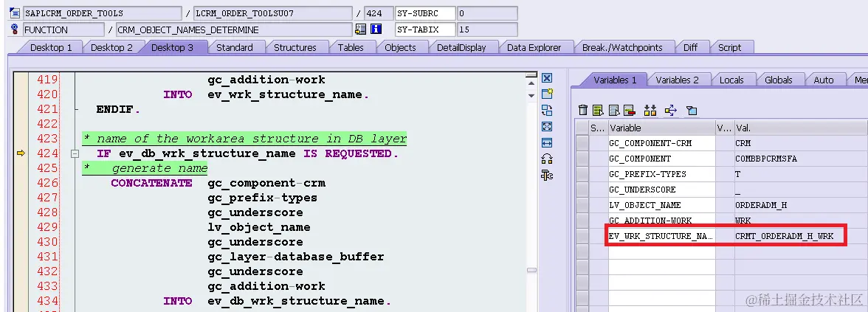The image size is (868, 312).
Task: Open the Diff tab
Action: [x=690, y=47]
